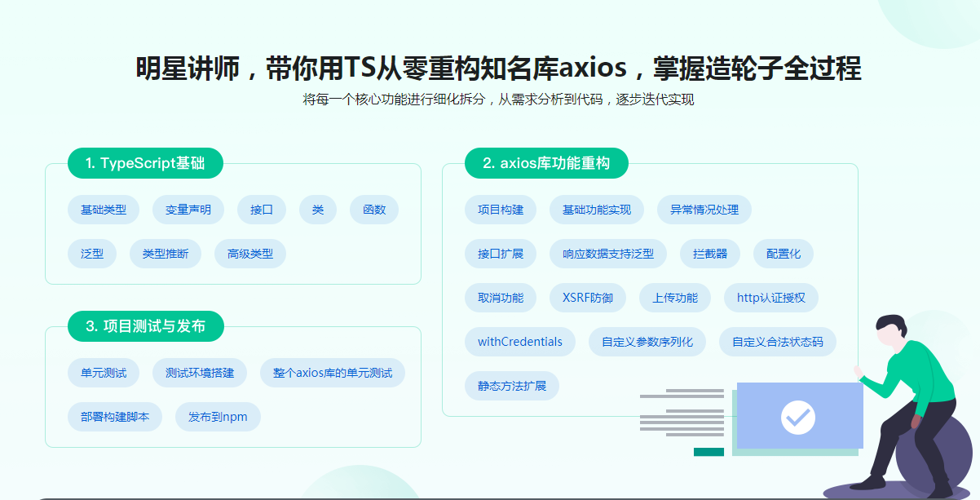Select the "2. axios库功能重构" section header

[x=546, y=163]
